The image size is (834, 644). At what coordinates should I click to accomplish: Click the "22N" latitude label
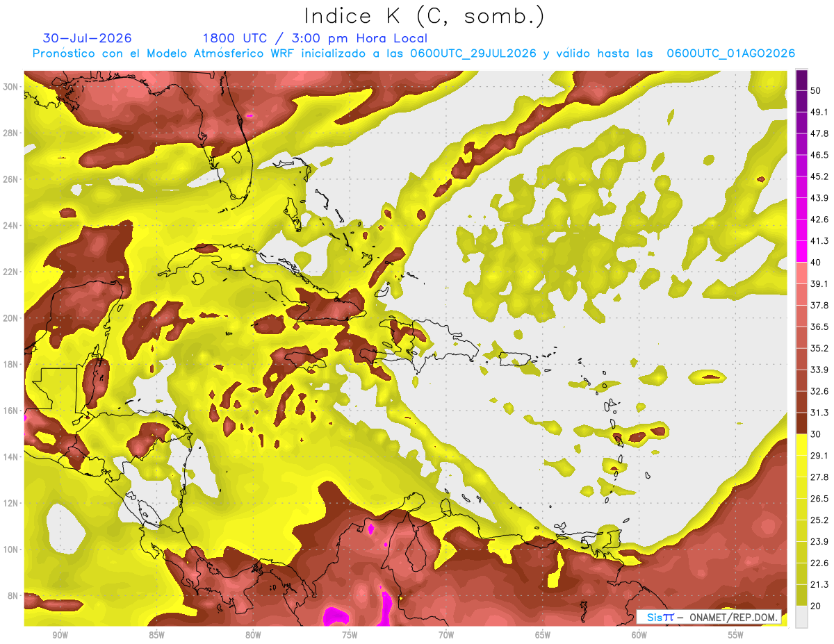pos(12,272)
